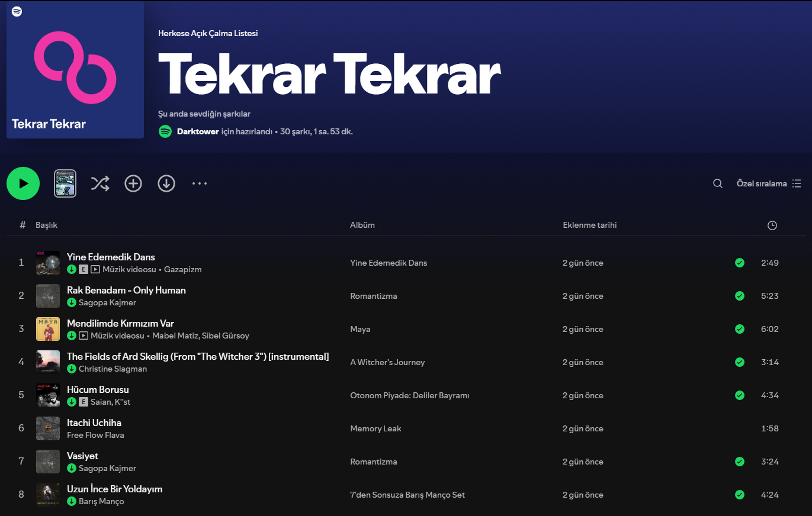The width and height of the screenshot is (812, 516).
Task: Open Barış Manço artist link
Action: click(x=101, y=501)
